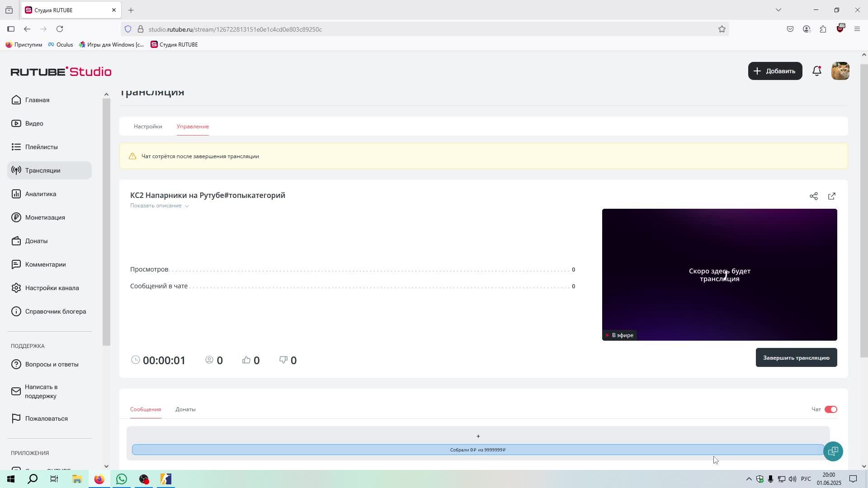This screenshot has height=488, width=868.
Task: Click the browser address bar
Action: click(425, 29)
